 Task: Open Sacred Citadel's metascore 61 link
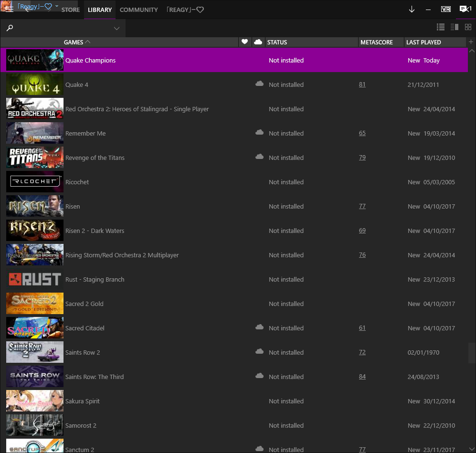point(362,327)
